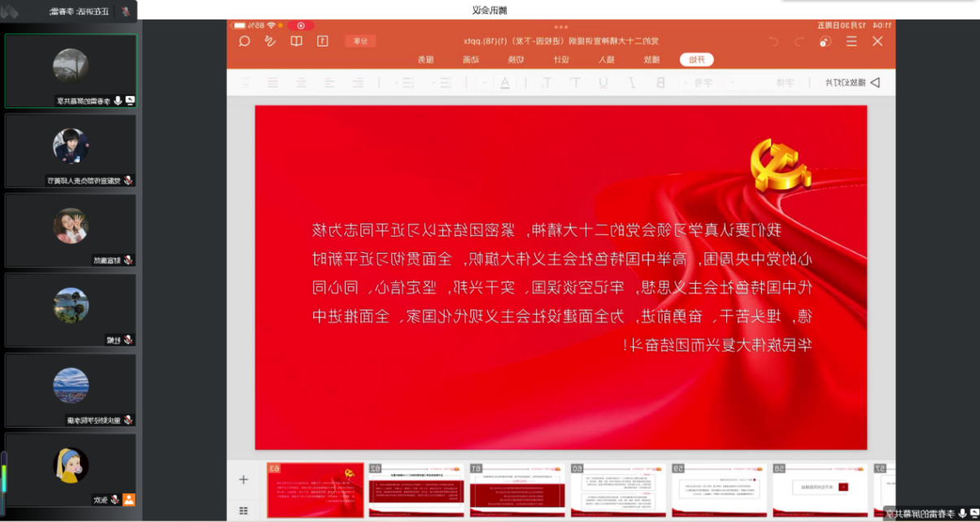Select 李春蕾's screen-share participant tile avatar

71,65
